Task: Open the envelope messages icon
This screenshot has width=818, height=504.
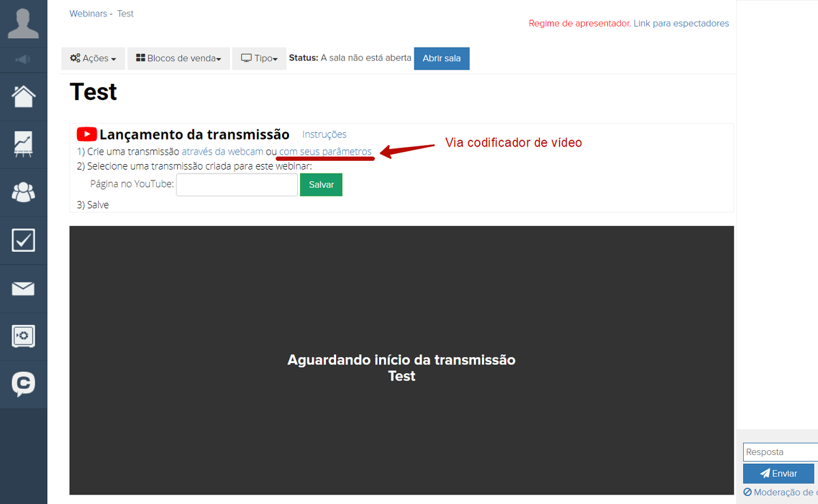Action: pos(23,289)
